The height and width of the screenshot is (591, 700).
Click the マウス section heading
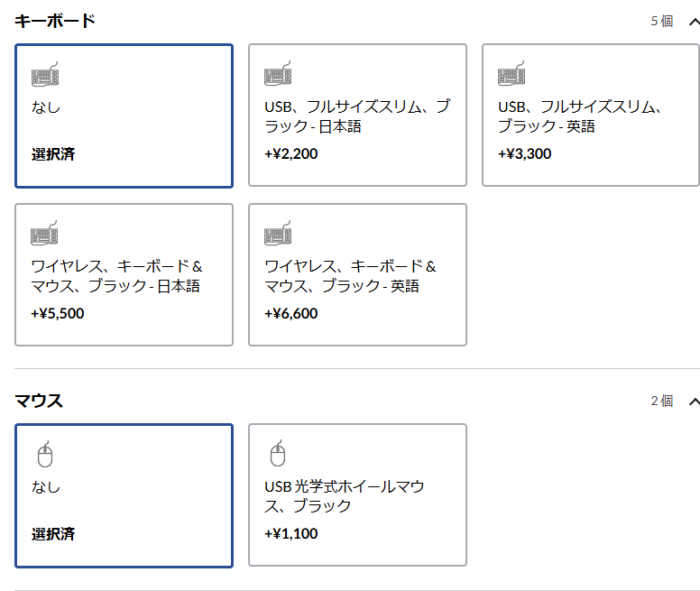[39, 402]
